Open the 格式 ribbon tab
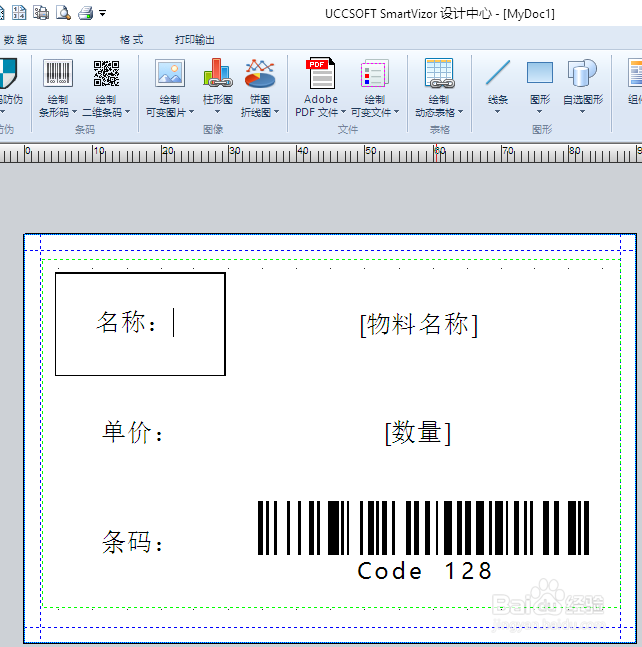This screenshot has height=647, width=642. pos(131,40)
